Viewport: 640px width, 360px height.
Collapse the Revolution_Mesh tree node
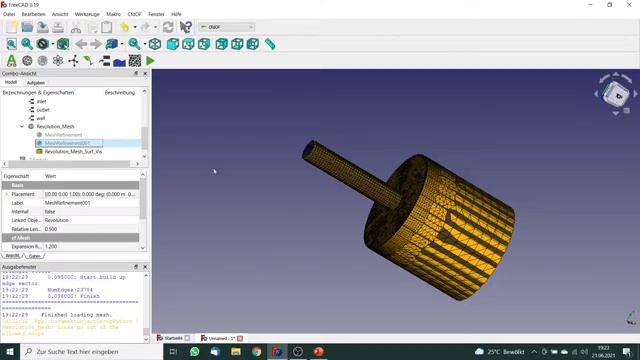coord(22,127)
